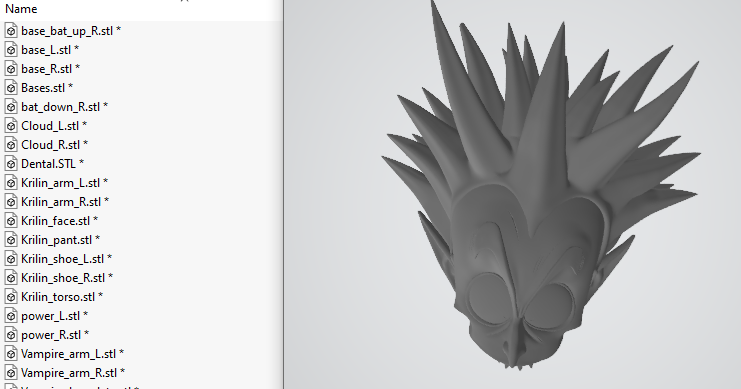The height and width of the screenshot is (389, 741).
Task: Click the Dental.STL file name
Action: 52,164
